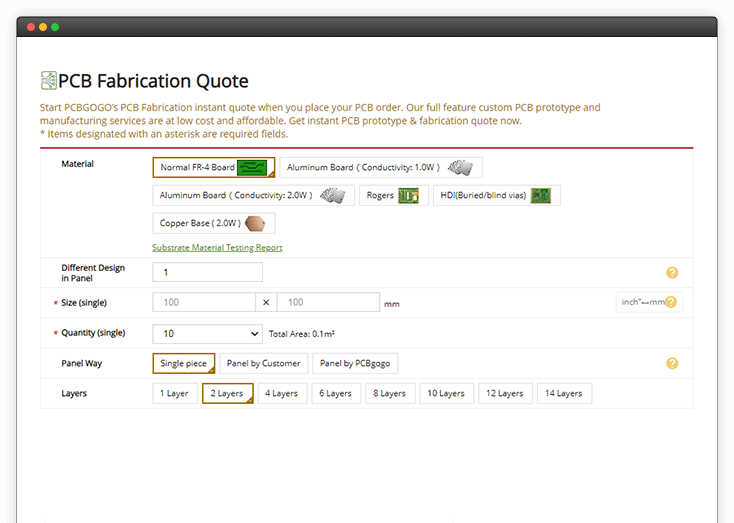Focus the Different Design in Panel field
This screenshot has width=734, height=523.
click(207, 273)
